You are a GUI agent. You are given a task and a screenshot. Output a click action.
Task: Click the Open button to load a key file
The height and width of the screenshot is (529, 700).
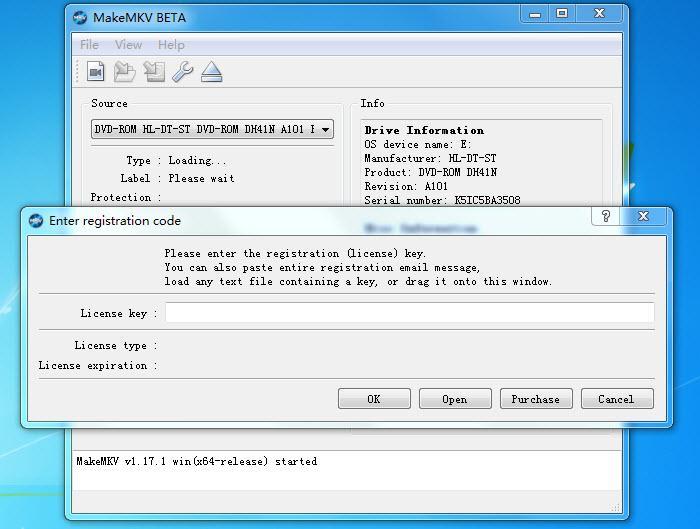[455, 399]
